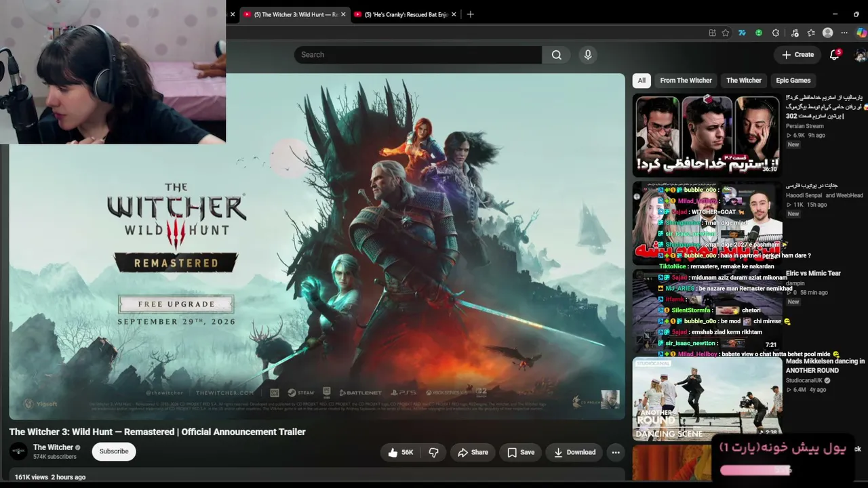Open the browser profile icon

coord(827,33)
